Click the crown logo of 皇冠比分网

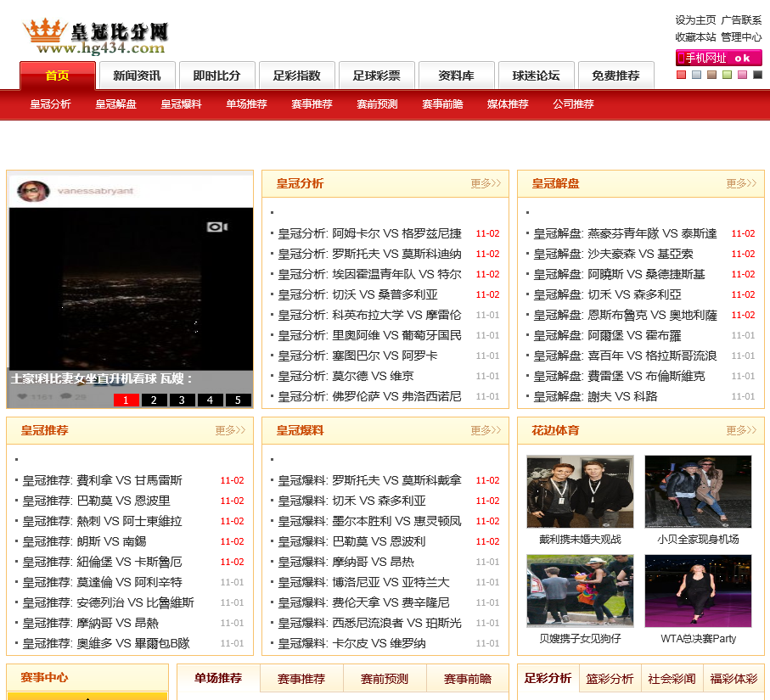tap(46, 32)
